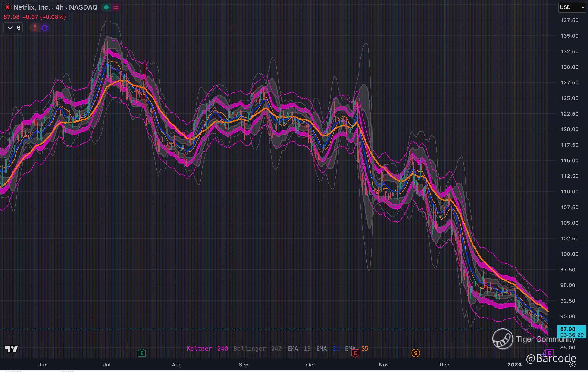Click the Netflix, Inc. symbol title

click(x=31, y=7)
